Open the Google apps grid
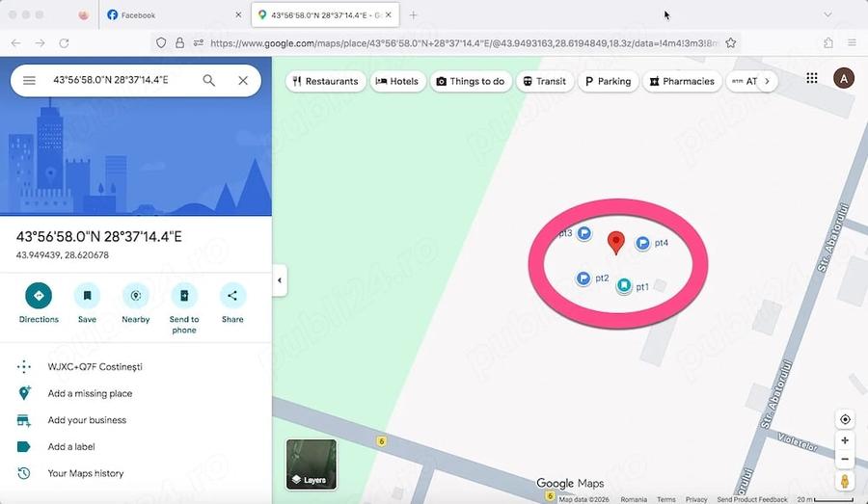Screen dimensions: 868x504 pyautogui.click(x=811, y=78)
